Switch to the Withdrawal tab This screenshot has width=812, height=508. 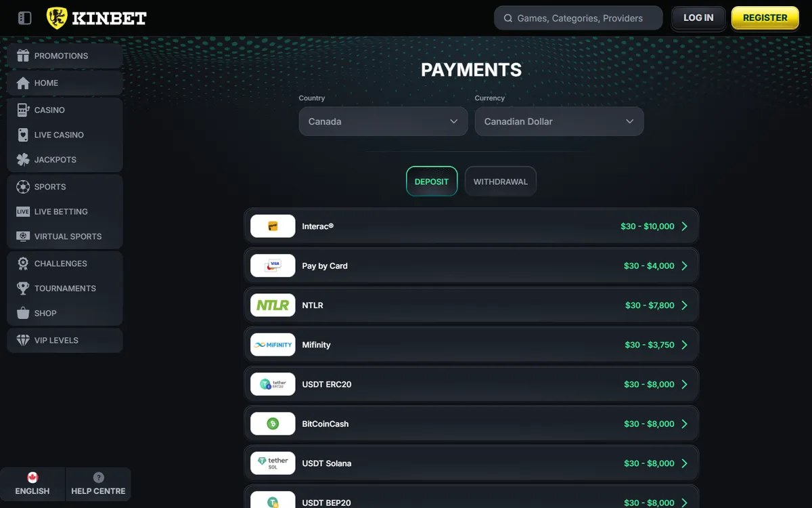point(501,182)
